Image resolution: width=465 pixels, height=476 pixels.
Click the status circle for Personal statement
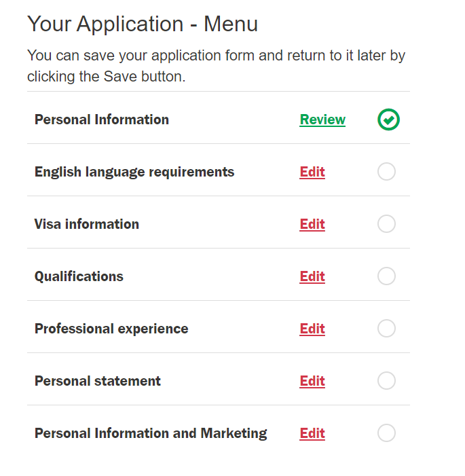[x=386, y=381]
